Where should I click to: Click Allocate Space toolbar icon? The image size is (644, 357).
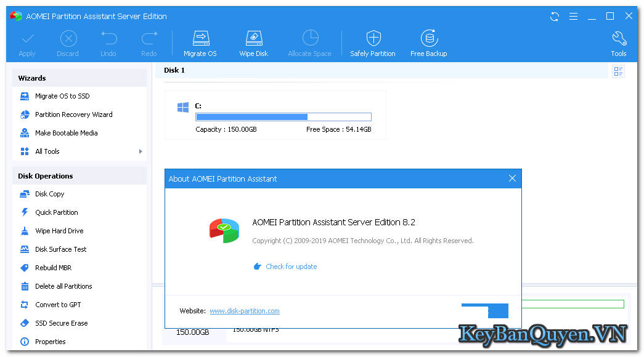click(x=310, y=38)
